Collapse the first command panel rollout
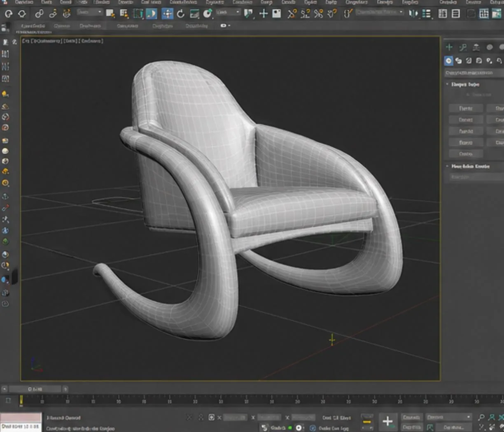This screenshot has width=504, height=432. coord(448,84)
